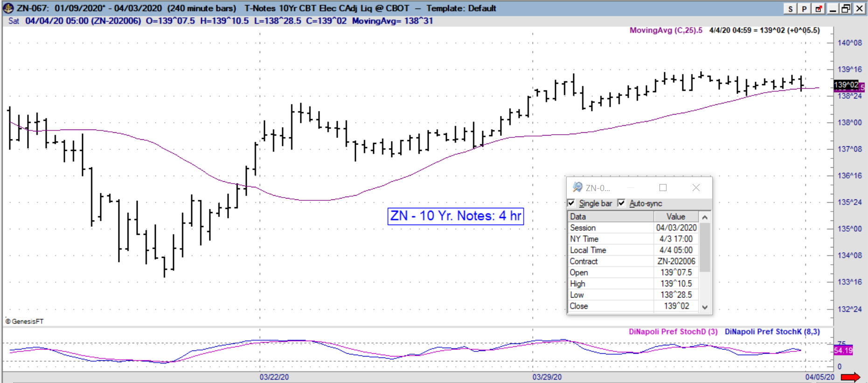868x383 pixels.
Task: Select the Session row label
Action: click(x=583, y=228)
